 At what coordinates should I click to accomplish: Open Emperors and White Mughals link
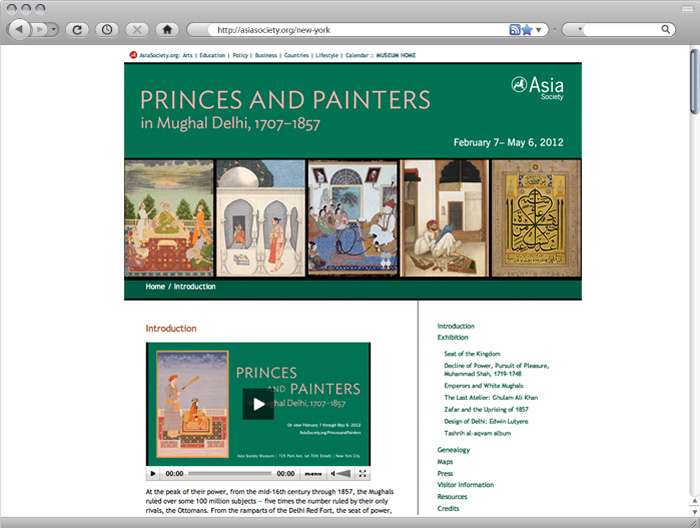pyautogui.click(x=483, y=386)
